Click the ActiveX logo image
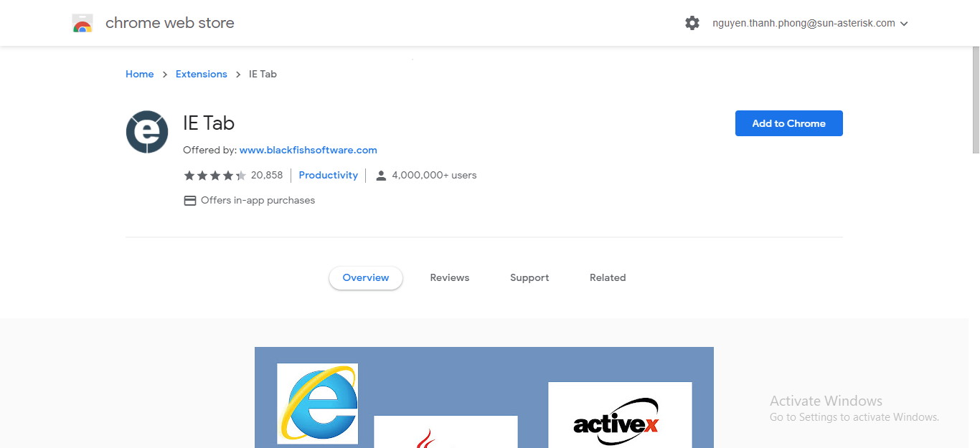This screenshot has height=448, width=980. pos(620,415)
